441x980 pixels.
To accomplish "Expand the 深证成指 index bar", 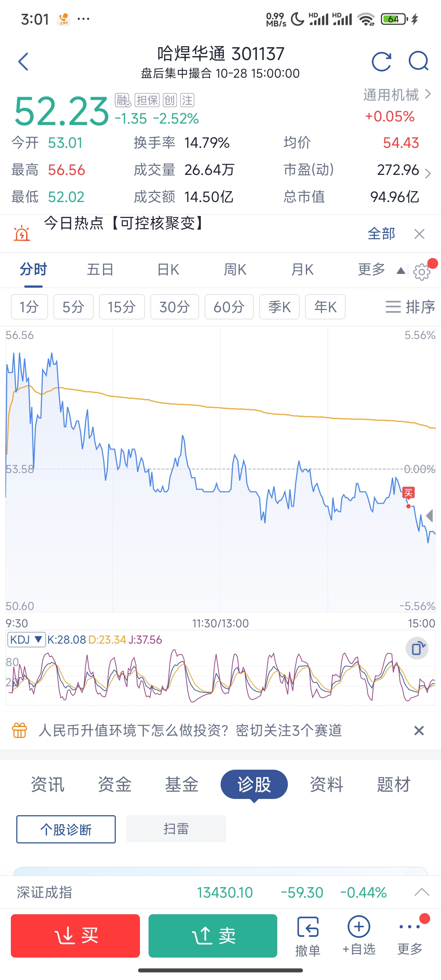I will click(x=421, y=892).
